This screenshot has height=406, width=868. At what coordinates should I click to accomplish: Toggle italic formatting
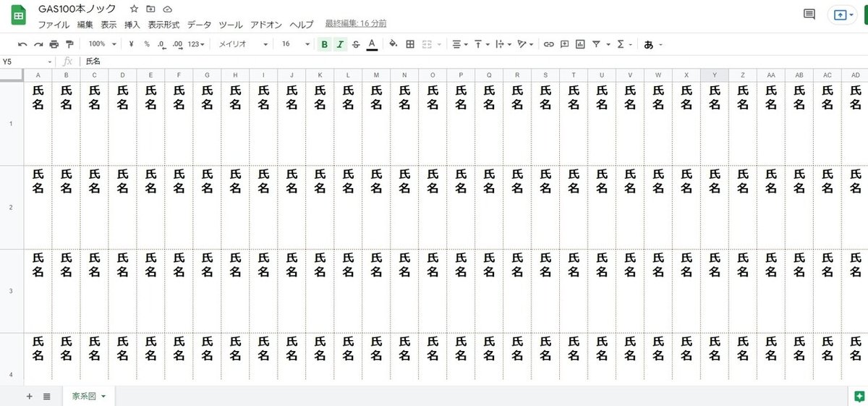tap(340, 44)
